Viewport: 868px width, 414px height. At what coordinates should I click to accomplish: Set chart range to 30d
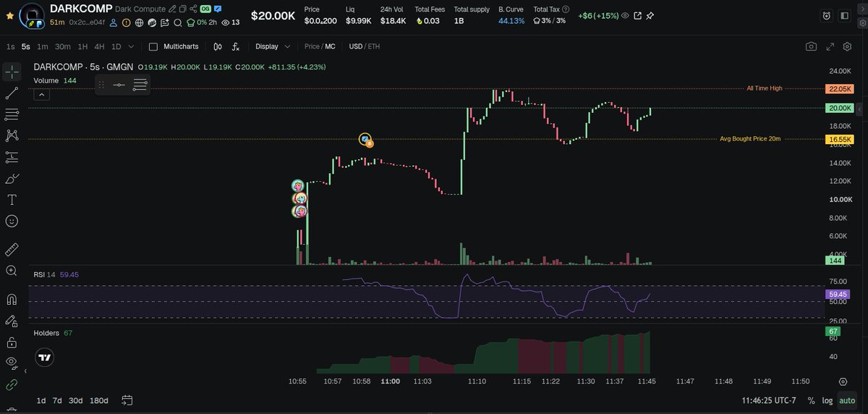75,400
